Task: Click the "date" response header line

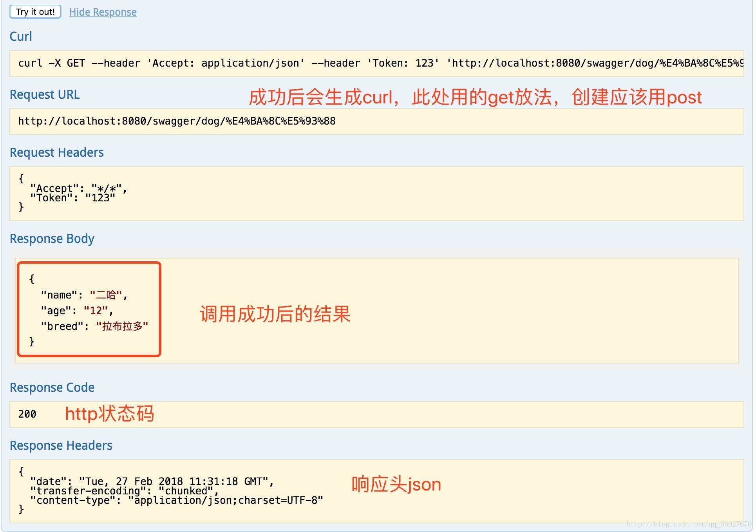Action: 152,481
